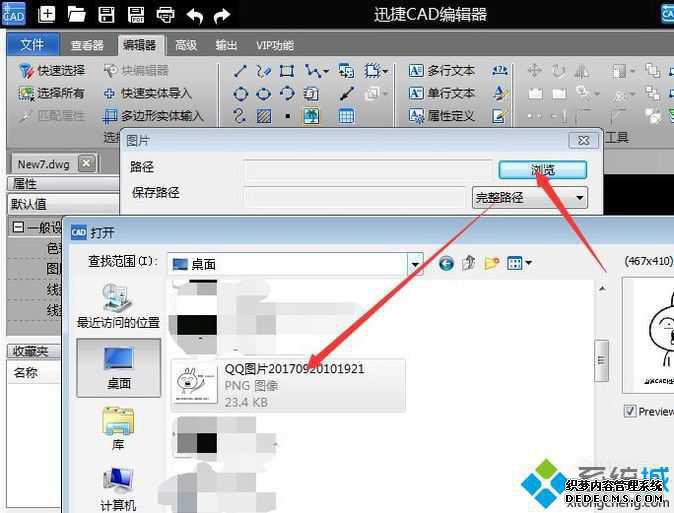Toggle the Preview checkbox
This screenshot has height=513, width=674.
[630, 411]
